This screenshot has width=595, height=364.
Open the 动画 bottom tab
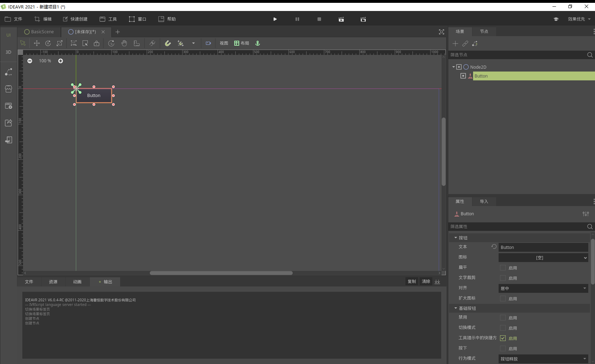coord(77,282)
